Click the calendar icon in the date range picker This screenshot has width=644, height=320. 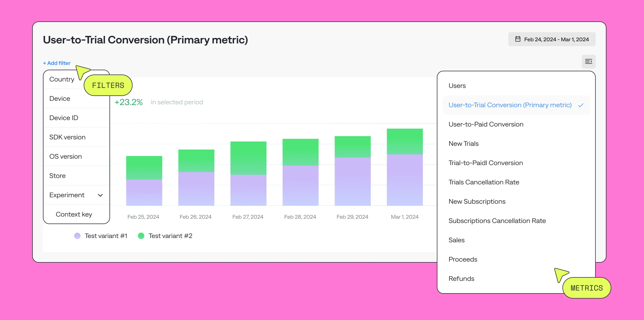(x=518, y=39)
